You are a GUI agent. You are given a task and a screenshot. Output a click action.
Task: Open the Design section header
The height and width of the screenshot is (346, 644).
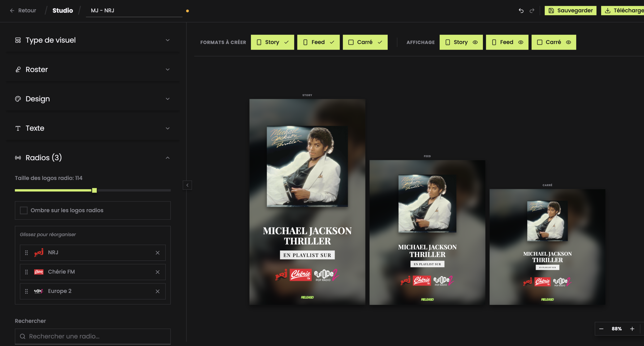point(93,99)
